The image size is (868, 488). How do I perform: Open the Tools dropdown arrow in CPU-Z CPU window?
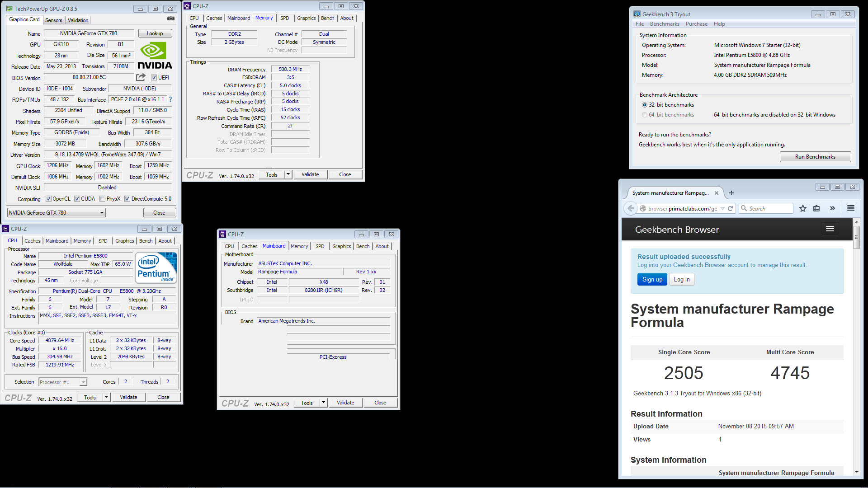point(106,398)
